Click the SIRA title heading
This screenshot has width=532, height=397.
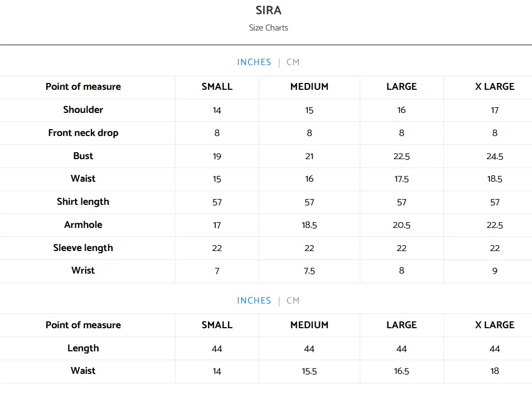coord(268,10)
